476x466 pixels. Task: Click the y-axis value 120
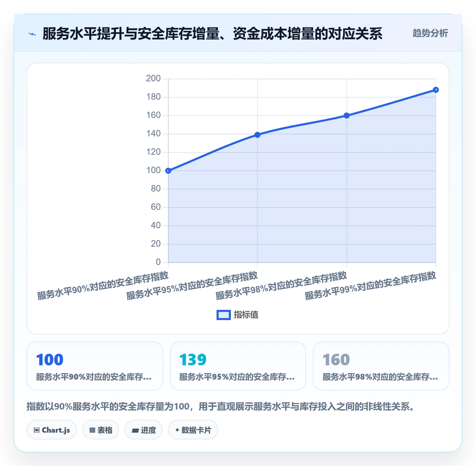click(x=153, y=152)
